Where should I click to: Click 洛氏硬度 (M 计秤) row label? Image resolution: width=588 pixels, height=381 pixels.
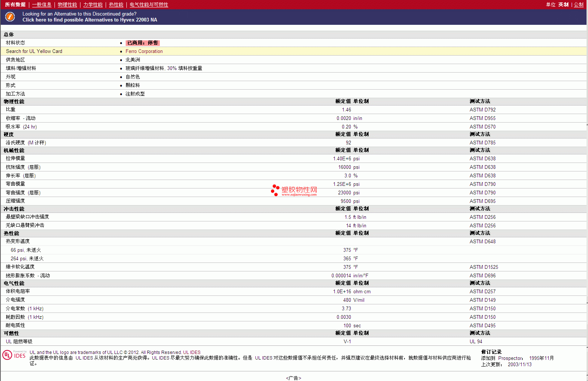(26, 143)
